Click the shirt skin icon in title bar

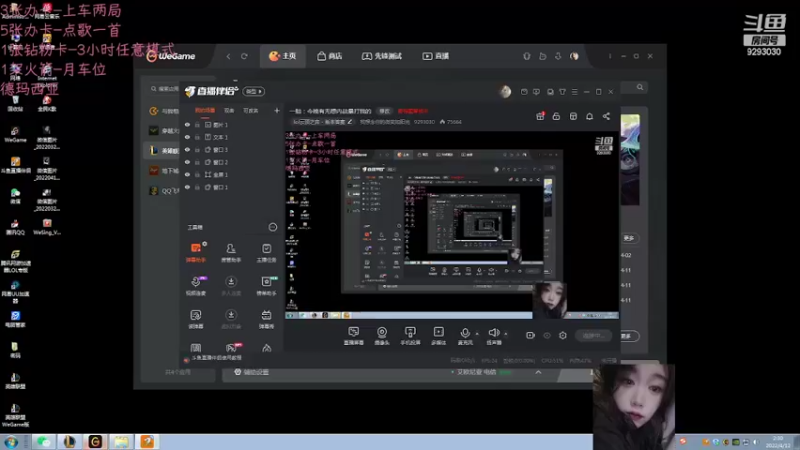(x=562, y=92)
